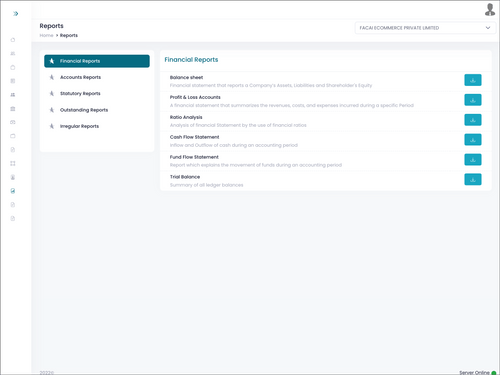The width and height of the screenshot is (500, 375).
Task: Open the four-squares grid icon in sidebar
Action: (13, 163)
